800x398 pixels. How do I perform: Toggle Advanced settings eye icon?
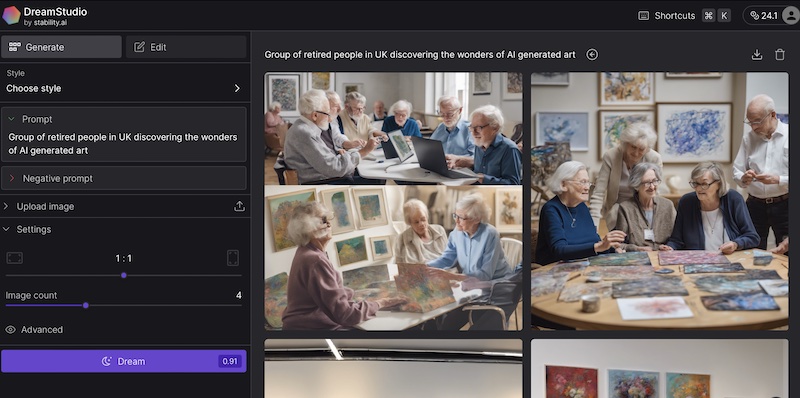point(10,330)
